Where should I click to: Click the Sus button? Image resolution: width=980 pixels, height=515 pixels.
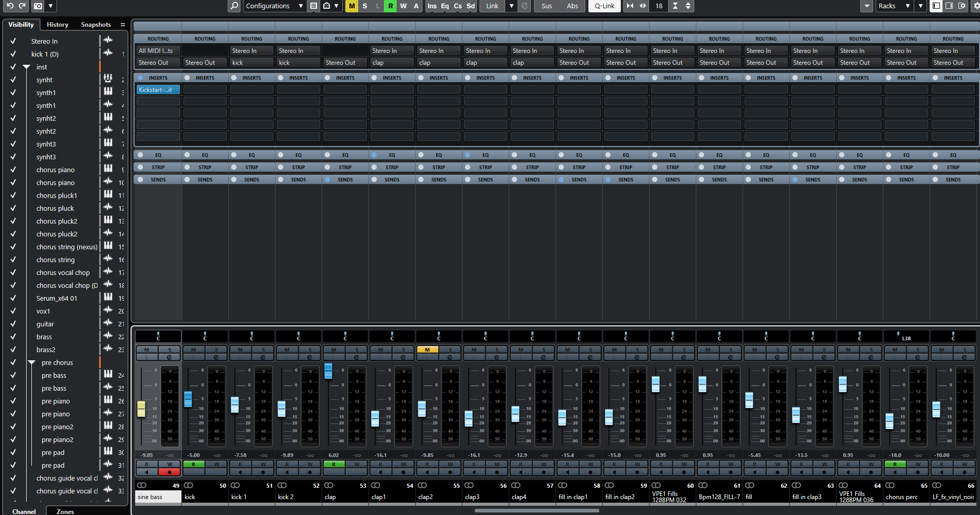pyautogui.click(x=547, y=6)
